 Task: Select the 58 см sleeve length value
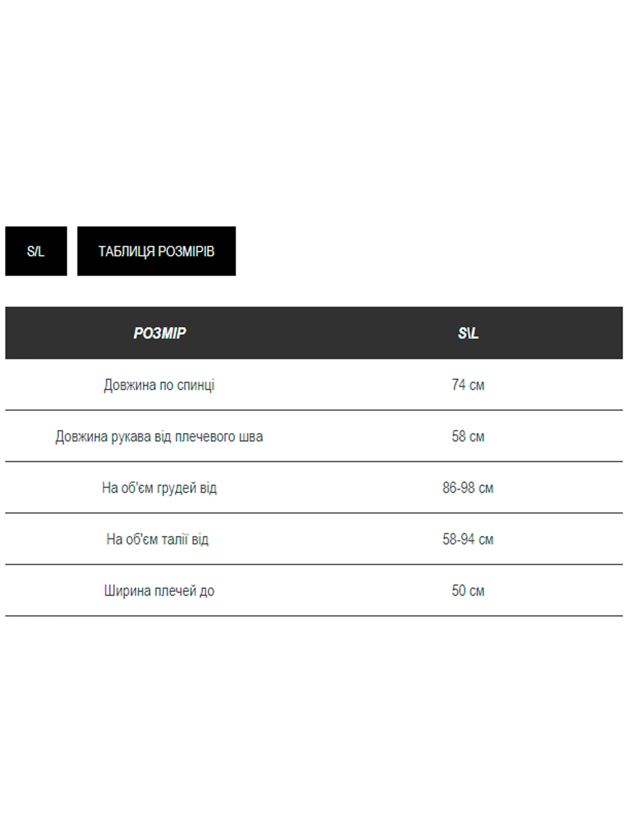coord(468,436)
